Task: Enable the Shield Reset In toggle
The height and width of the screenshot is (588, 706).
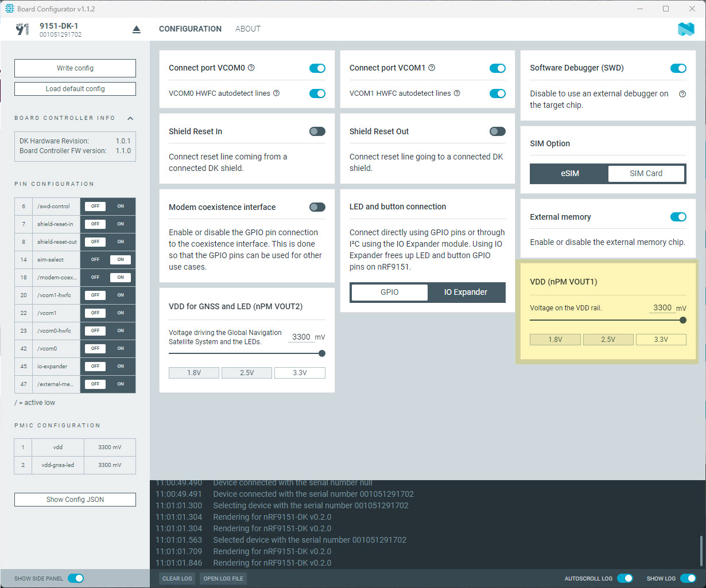Action: (317, 131)
